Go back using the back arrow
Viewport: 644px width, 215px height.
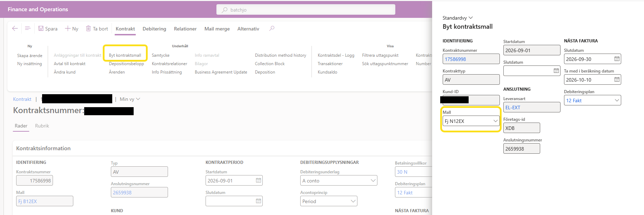click(15, 28)
